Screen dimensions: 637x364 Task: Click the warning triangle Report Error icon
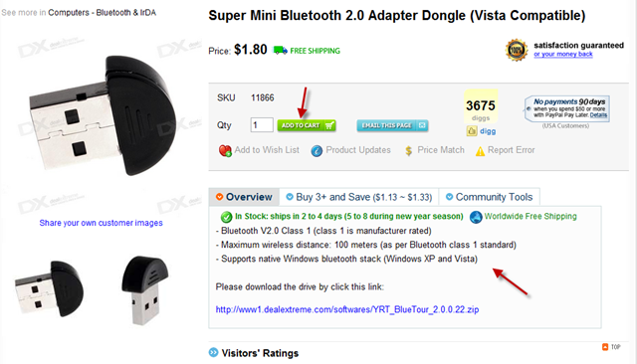pos(480,151)
